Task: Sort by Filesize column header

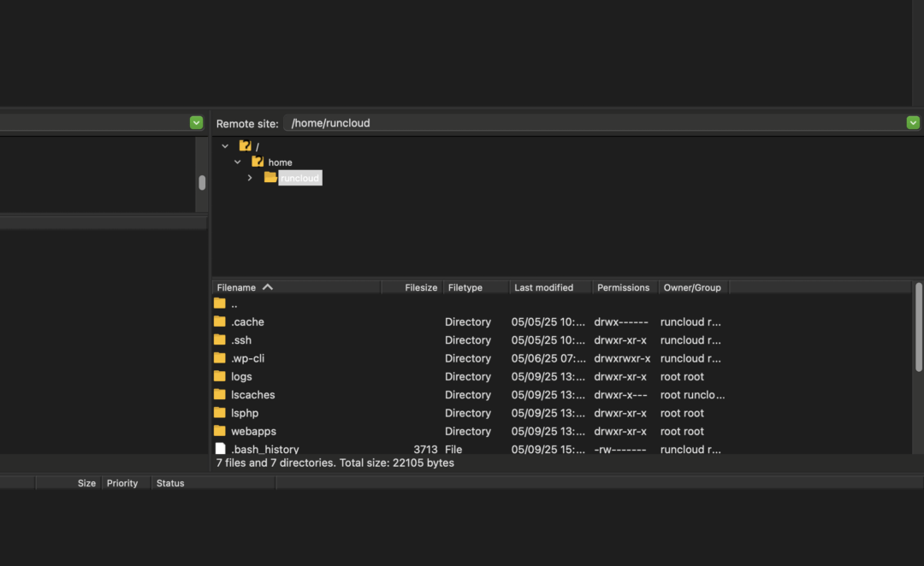Action: click(412, 287)
